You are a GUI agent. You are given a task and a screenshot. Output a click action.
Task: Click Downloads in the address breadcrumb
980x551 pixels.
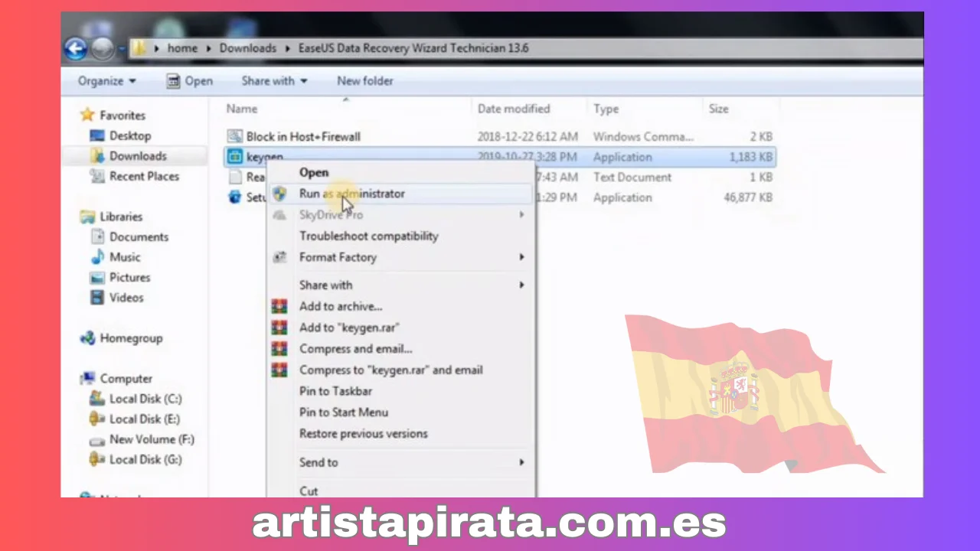[248, 48]
